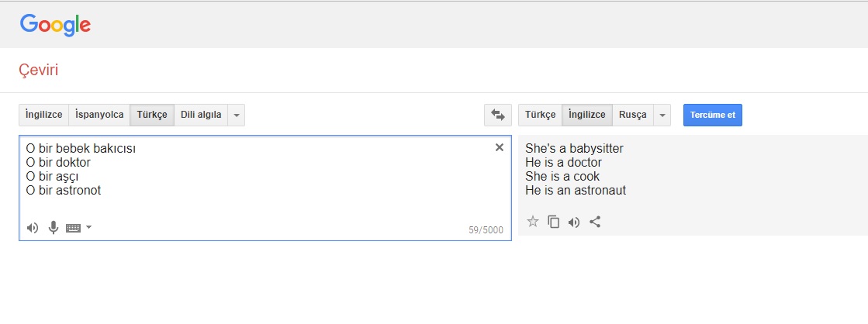Clear source text with the X icon
The image size is (868, 324).
[x=500, y=147]
